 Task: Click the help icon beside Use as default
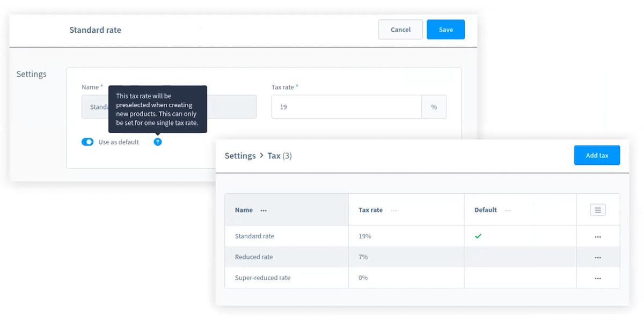(157, 142)
